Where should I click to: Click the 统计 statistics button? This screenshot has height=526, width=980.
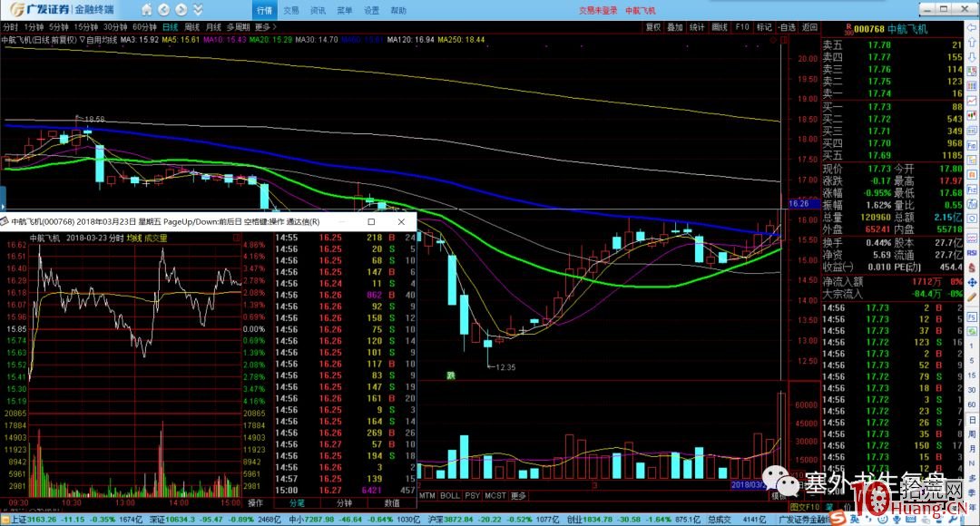click(698, 27)
